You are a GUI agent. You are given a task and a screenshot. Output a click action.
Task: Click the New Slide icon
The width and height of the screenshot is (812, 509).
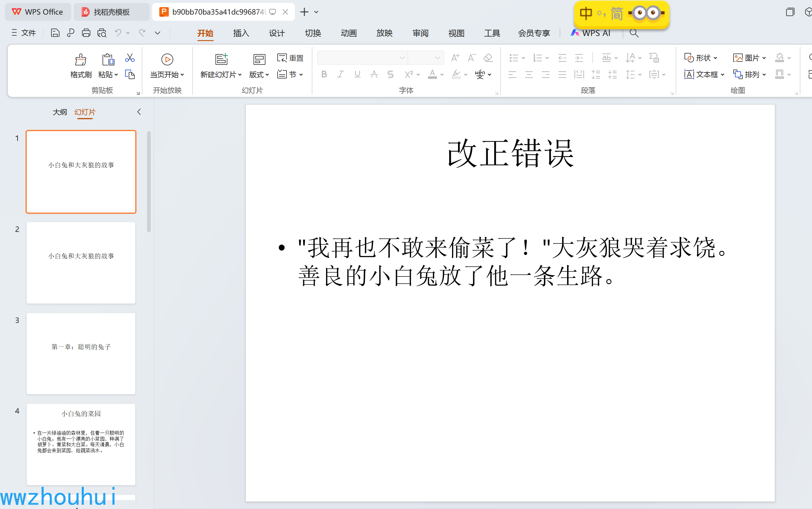click(221, 59)
